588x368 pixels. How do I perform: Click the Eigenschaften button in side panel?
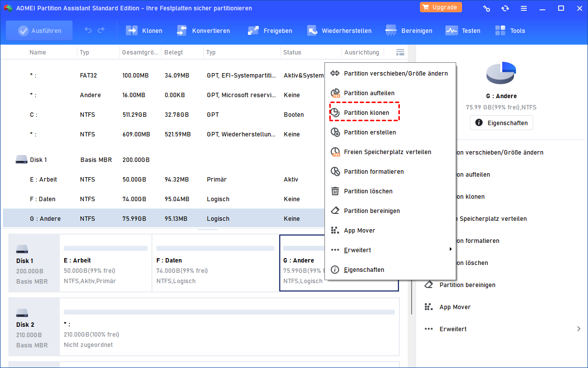point(501,123)
